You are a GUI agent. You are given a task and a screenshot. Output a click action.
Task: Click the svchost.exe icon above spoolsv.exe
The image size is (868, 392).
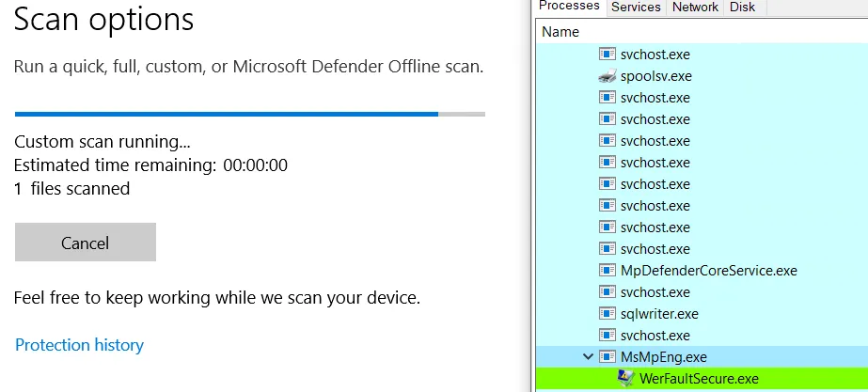coord(607,55)
